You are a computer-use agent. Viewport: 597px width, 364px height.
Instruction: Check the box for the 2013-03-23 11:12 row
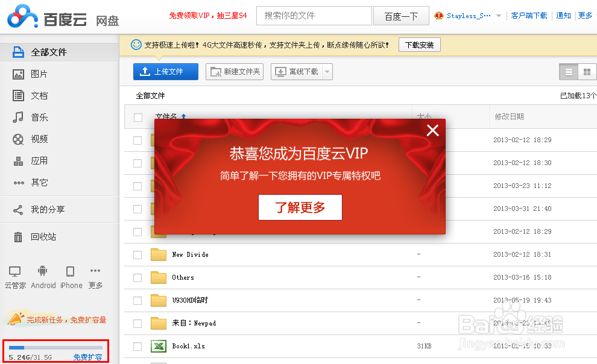[x=137, y=186]
